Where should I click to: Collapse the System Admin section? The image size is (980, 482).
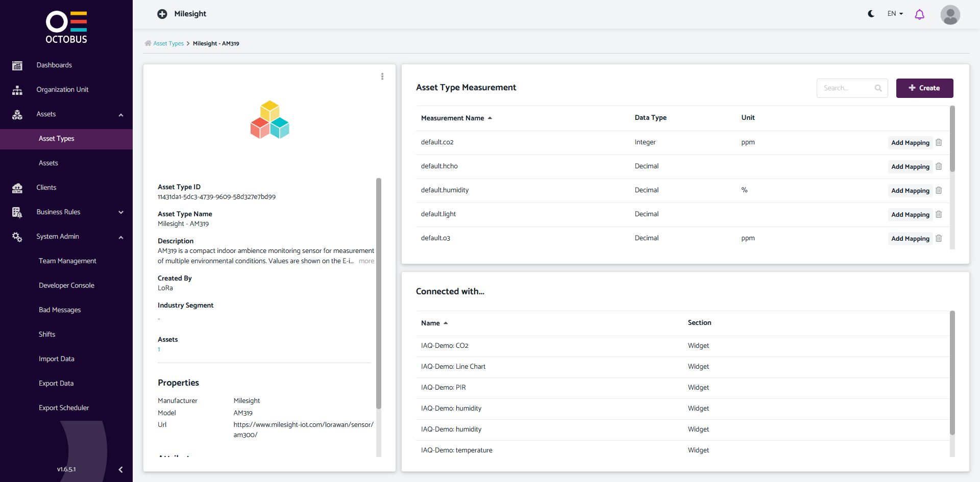[x=121, y=237]
